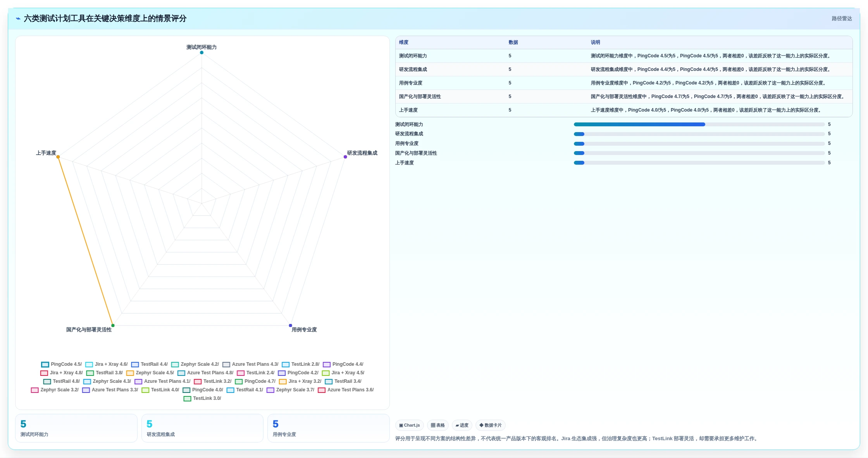Hide the Azure Test Plans 4.8/ dataset

[x=205, y=373]
